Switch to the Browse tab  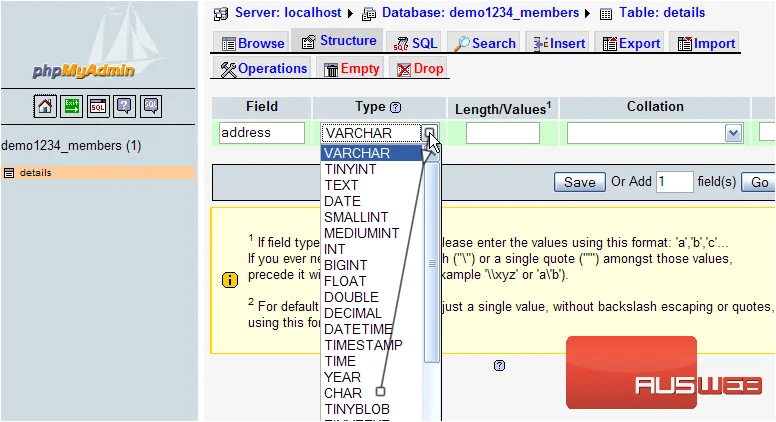point(253,44)
